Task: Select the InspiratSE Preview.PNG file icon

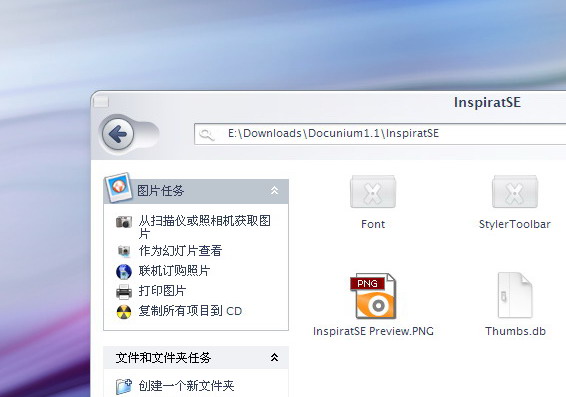Action: [373, 296]
